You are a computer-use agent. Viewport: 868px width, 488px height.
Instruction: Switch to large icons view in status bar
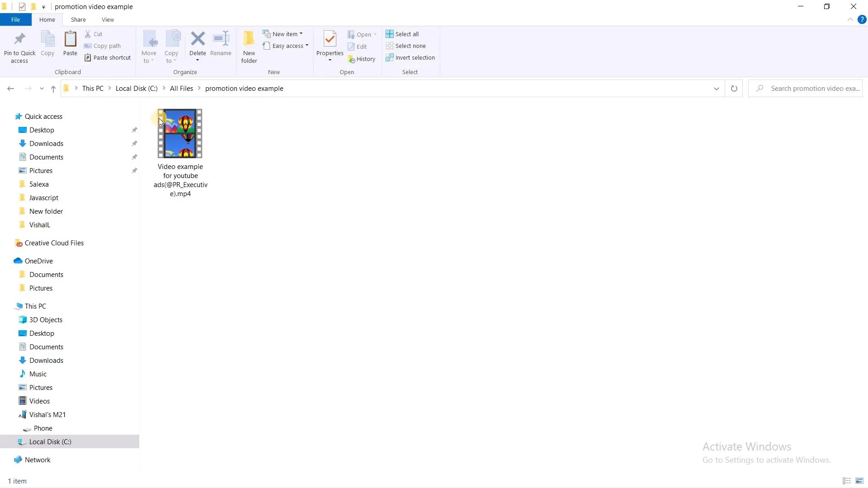tap(859, 481)
